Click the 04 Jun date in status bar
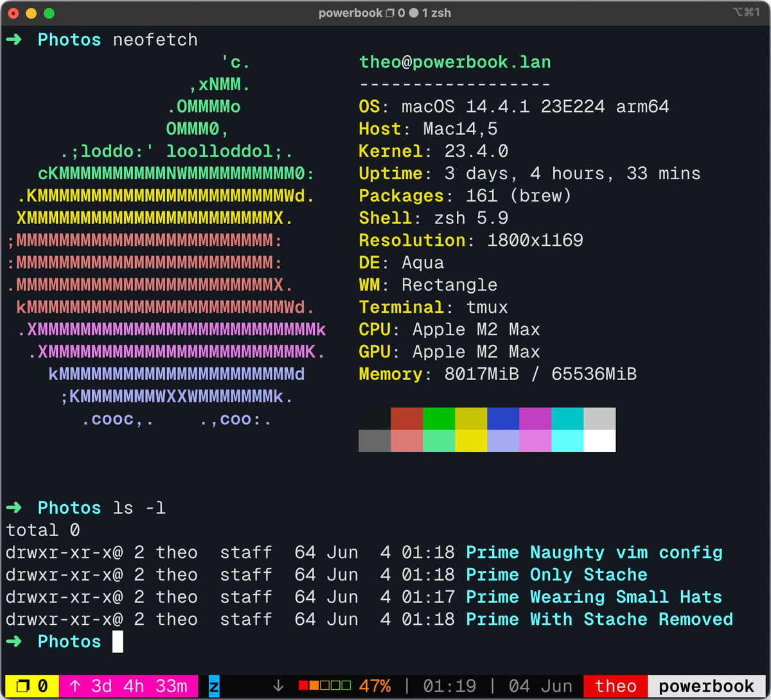Image resolution: width=771 pixels, height=700 pixels. 540,686
